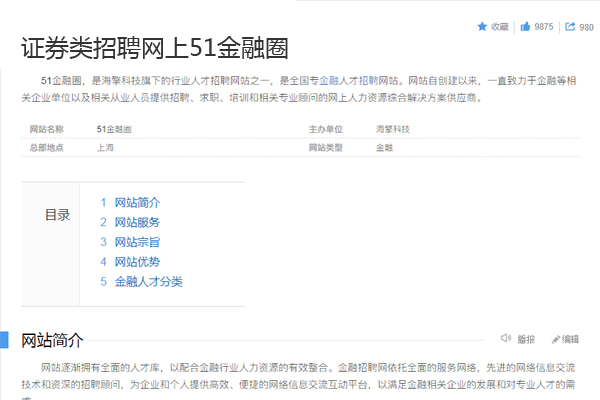Click the 播报 read-aloud button

(x=526, y=340)
